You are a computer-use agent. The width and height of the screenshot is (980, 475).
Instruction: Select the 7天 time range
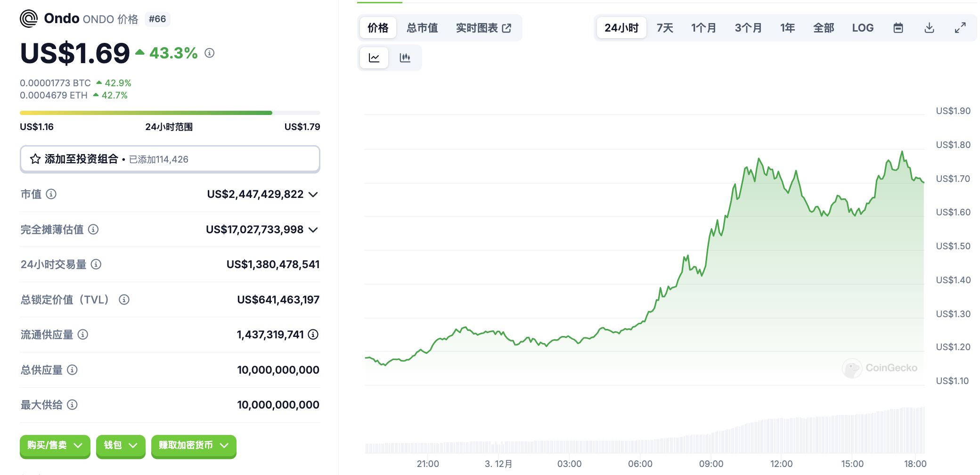(x=665, y=28)
